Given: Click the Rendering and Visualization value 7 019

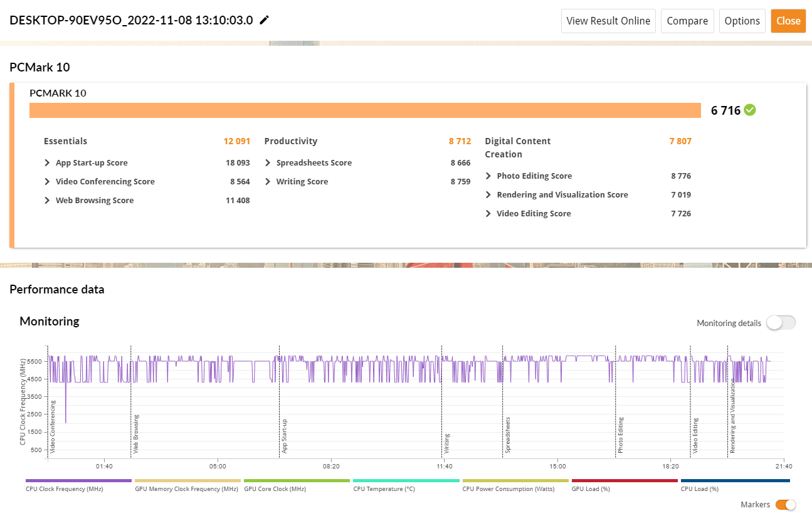Looking at the screenshot, I should coord(681,195).
